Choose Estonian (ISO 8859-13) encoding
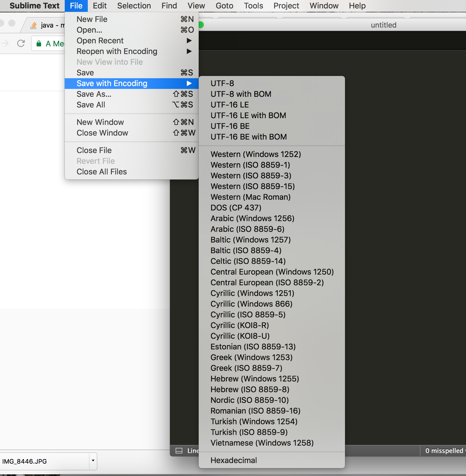This screenshot has width=466, height=476. coord(272,347)
